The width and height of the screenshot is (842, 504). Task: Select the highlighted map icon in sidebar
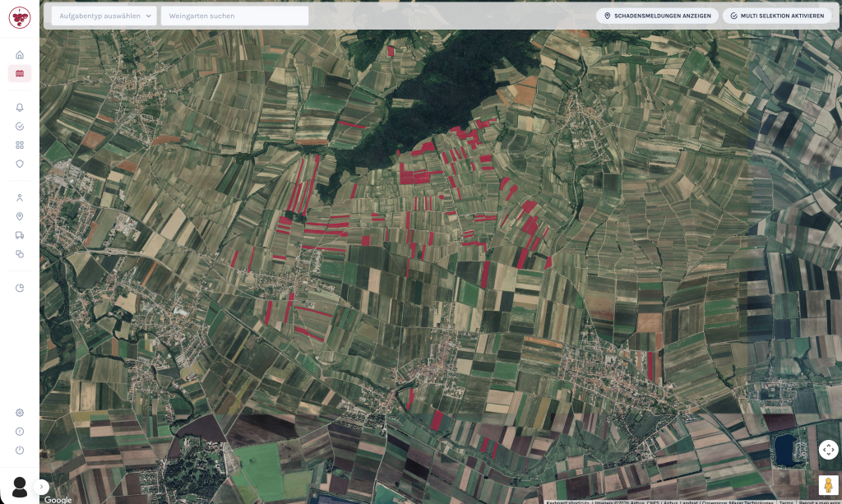(20, 73)
